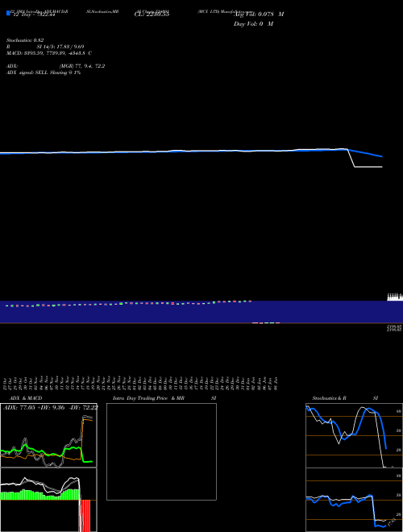The width and height of the screenshot is (403, 532).
Task: Select the ADX & MACD panel title
Action: (x=26, y=398)
